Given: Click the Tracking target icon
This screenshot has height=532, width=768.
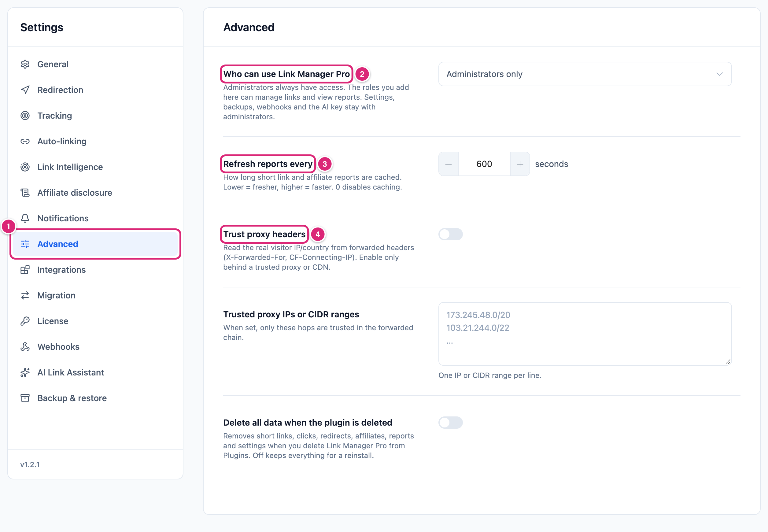Looking at the screenshot, I should click(25, 115).
